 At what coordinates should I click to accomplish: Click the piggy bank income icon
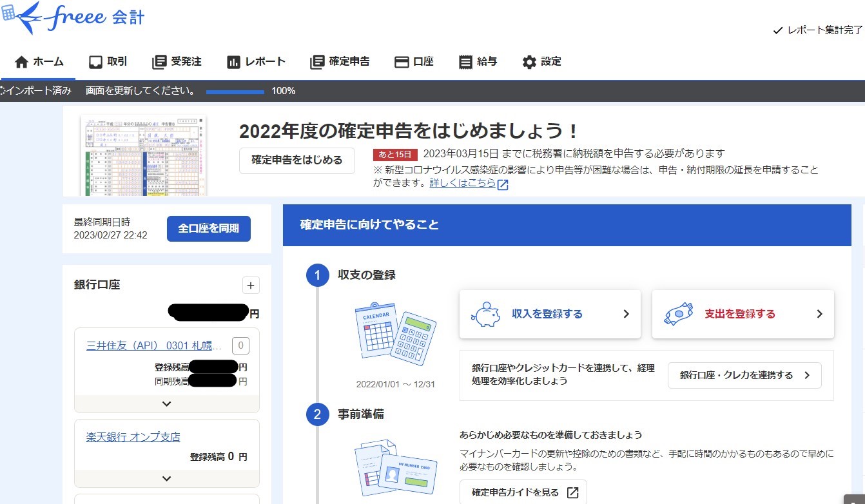485,315
